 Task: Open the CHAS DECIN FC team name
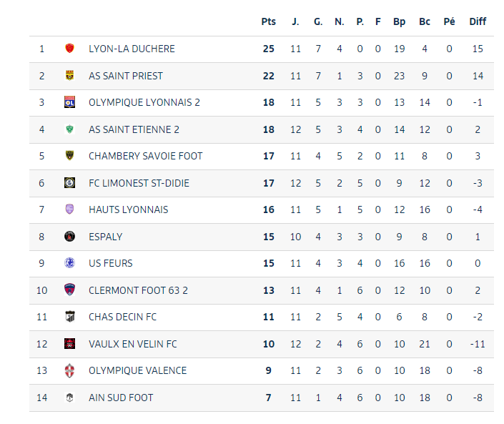[122, 317]
